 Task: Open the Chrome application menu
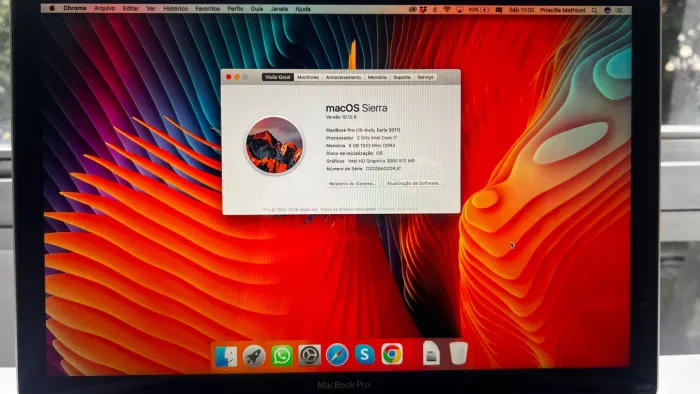75,8
